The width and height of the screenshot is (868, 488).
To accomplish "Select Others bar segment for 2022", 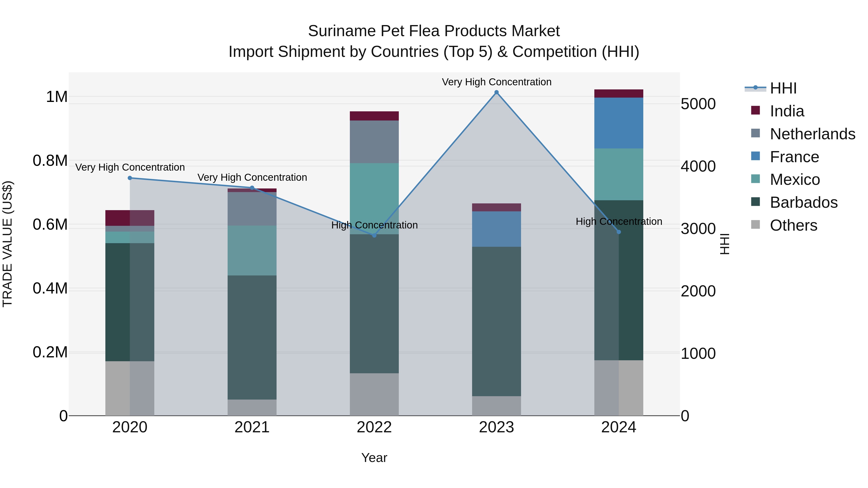I will coord(374,394).
